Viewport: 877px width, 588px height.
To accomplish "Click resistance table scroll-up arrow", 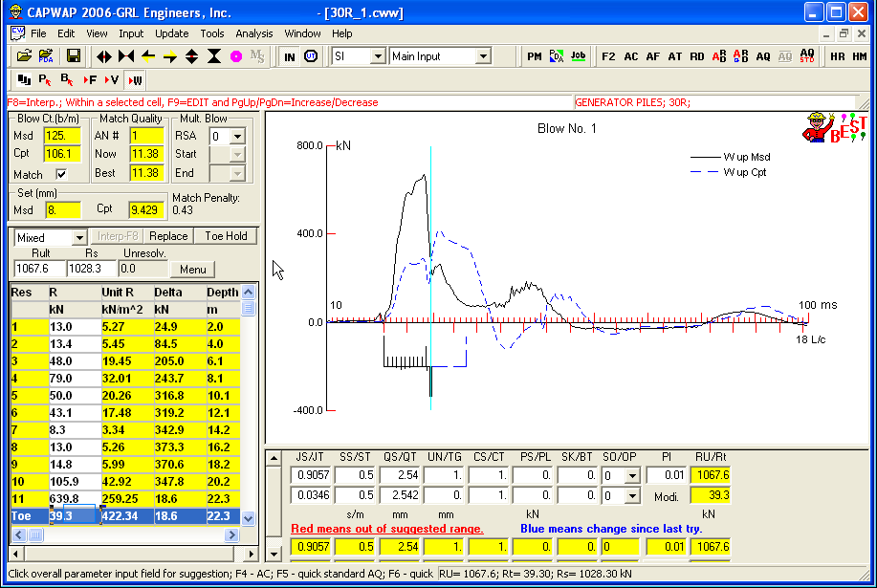I will click(249, 292).
